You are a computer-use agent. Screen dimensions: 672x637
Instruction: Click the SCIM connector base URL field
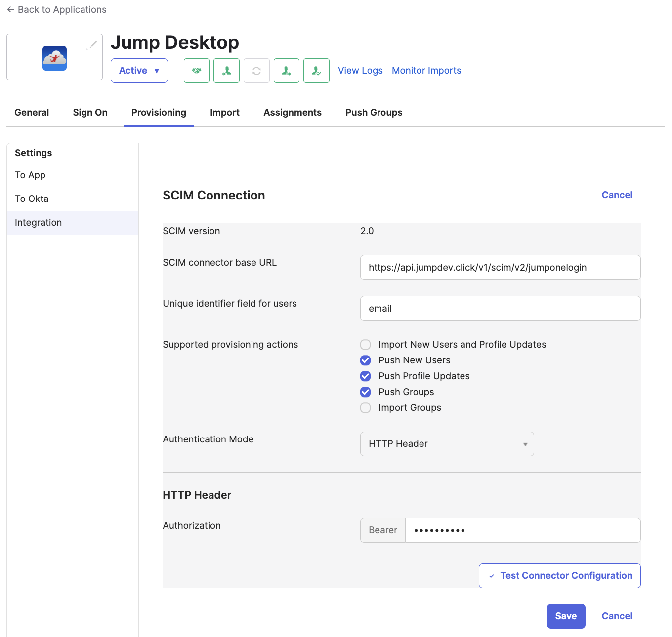point(501,268)
